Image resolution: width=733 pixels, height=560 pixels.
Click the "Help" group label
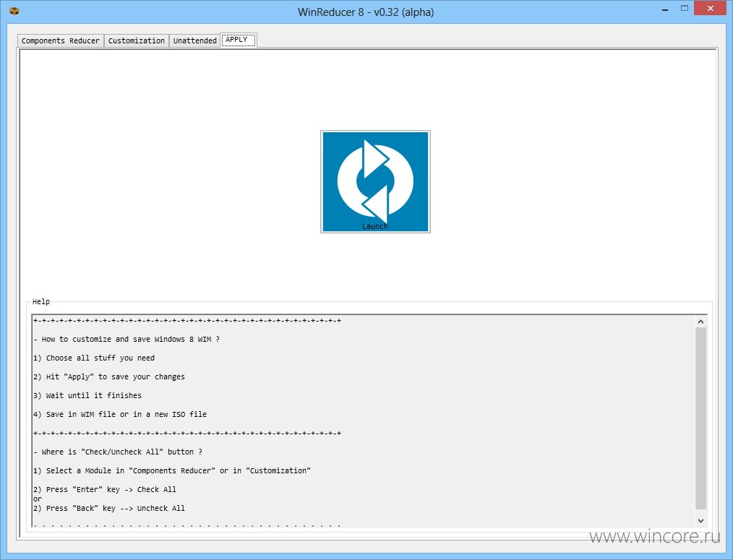click(41, 301)
